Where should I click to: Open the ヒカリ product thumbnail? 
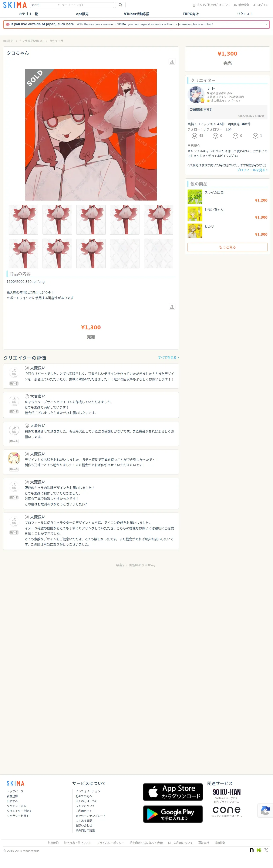pyautogui.click(x=195, y=231)
